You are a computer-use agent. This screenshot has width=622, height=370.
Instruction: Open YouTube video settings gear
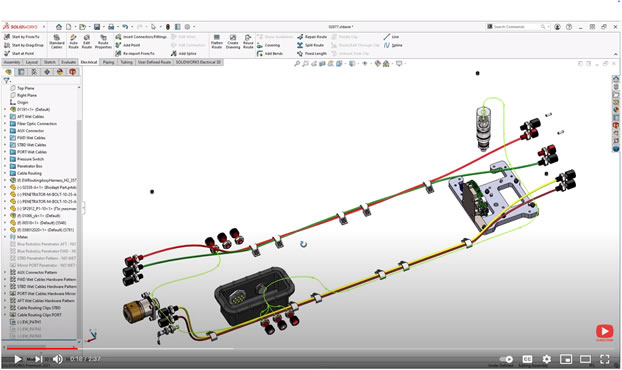(547, 359)
